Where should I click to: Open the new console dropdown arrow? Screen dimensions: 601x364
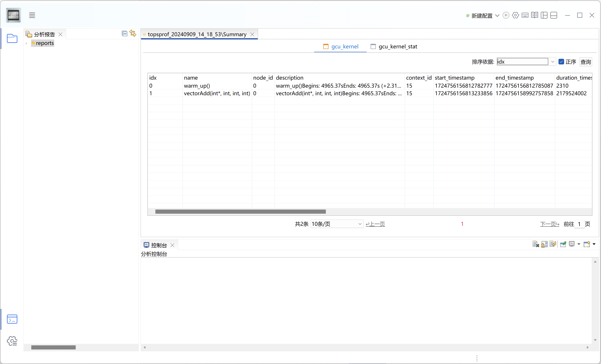(x=594, y=244)
